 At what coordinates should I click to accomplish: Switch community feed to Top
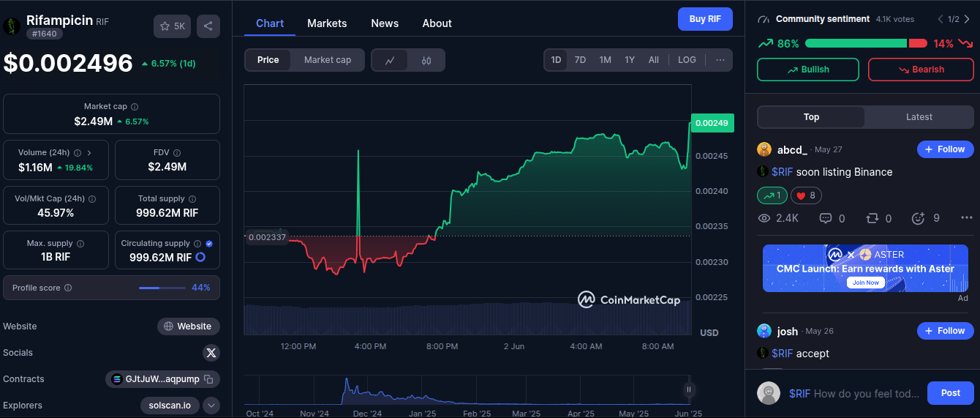pyautogui.click(x=811, y=117)
